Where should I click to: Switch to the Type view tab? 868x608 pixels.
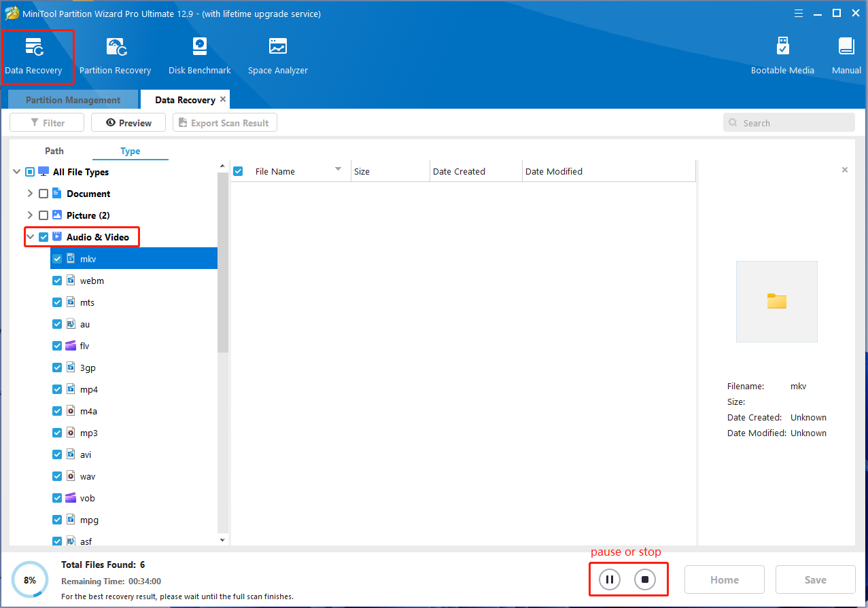pyautogui.click(x=131, y=151)
